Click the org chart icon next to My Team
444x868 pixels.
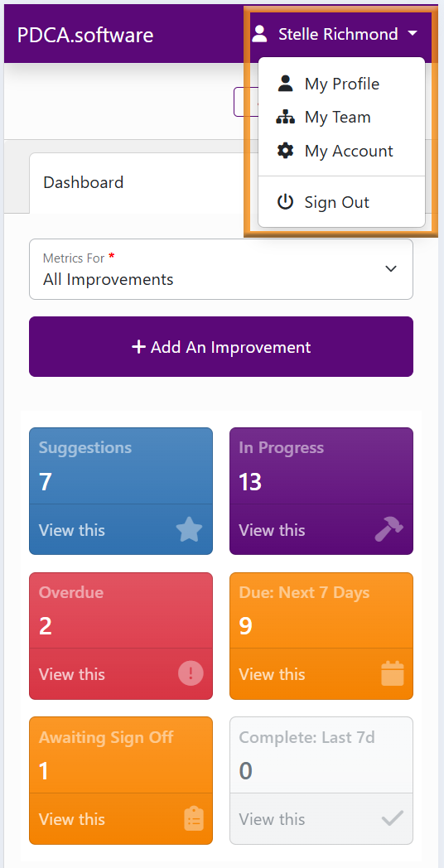point(285,118)
